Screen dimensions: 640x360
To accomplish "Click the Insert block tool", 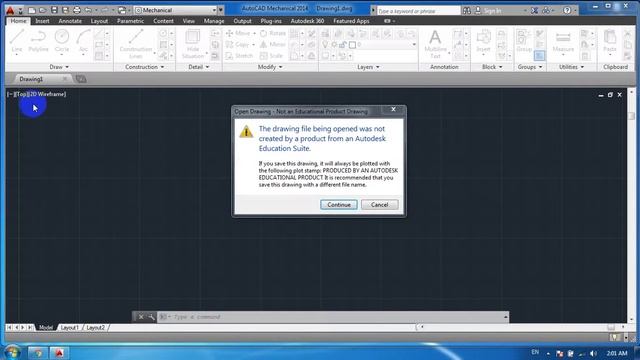I will point(483,41).
